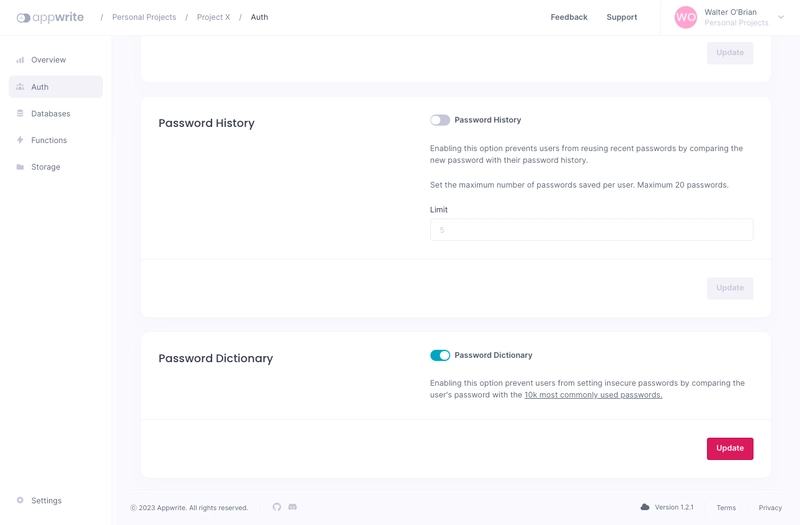This screenshot has height=525, width=800.
Task: Open the Overview chart icon
Action: [x=20, y=60]
